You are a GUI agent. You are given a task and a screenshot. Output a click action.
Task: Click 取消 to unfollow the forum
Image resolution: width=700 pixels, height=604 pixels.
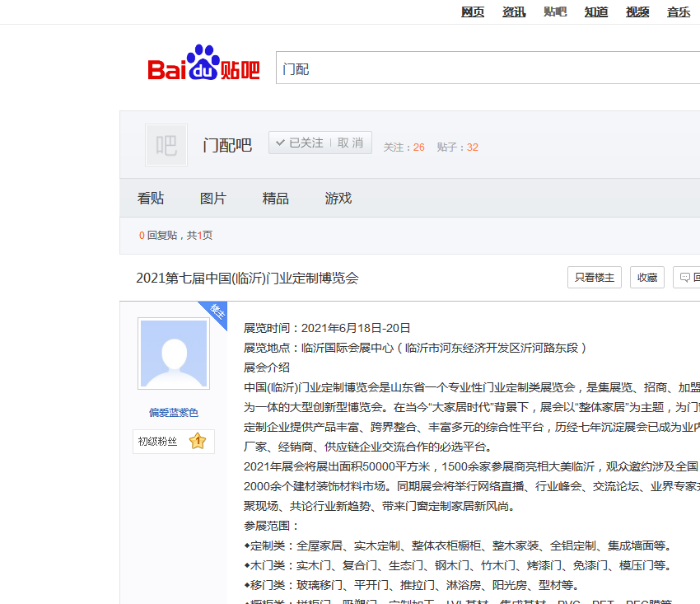[351, 143]
